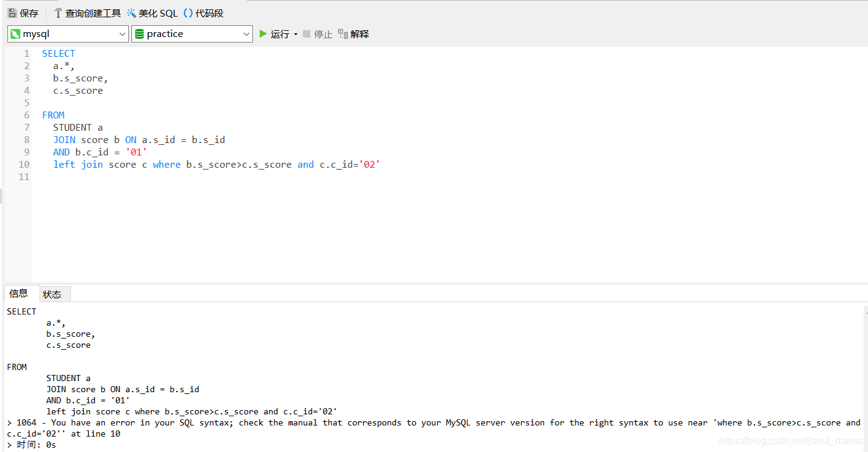Click the hammer icon of query builder
This screenshot has width=868, height=452.
58,13
